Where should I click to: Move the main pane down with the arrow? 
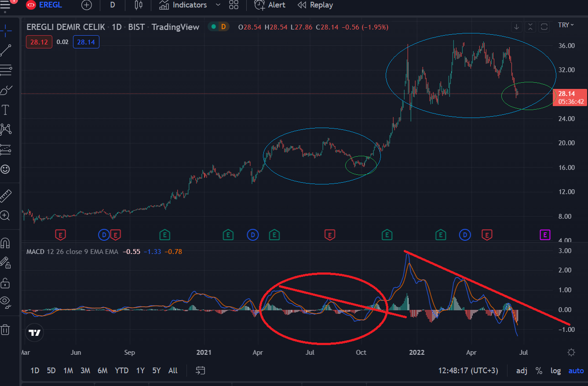[x=517, y=27]
